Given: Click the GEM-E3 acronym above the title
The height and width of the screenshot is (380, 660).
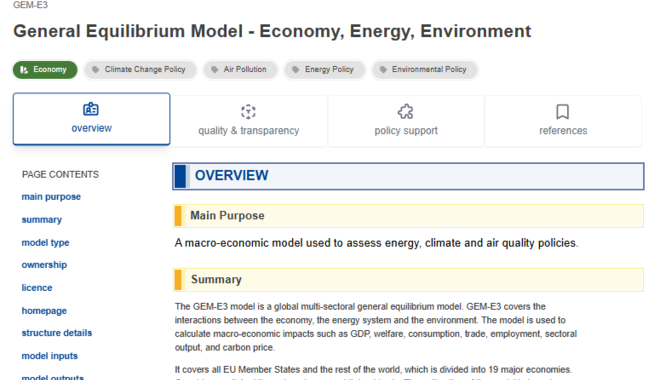Looking at the screenshot, I should (30, 5).
